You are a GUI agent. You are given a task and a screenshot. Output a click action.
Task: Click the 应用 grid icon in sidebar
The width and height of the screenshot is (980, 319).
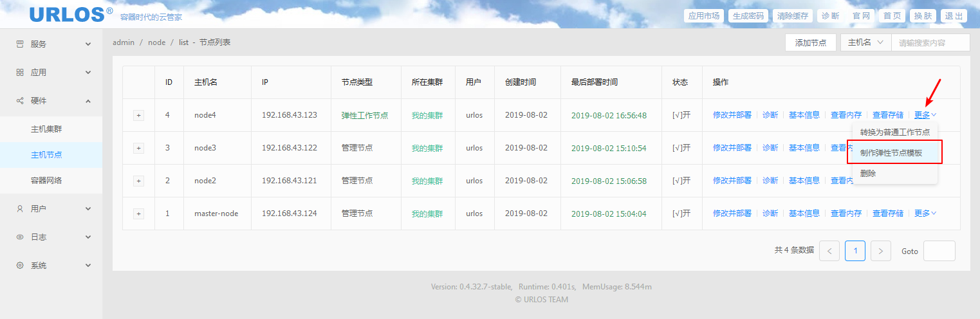click(x=19, y=73)
